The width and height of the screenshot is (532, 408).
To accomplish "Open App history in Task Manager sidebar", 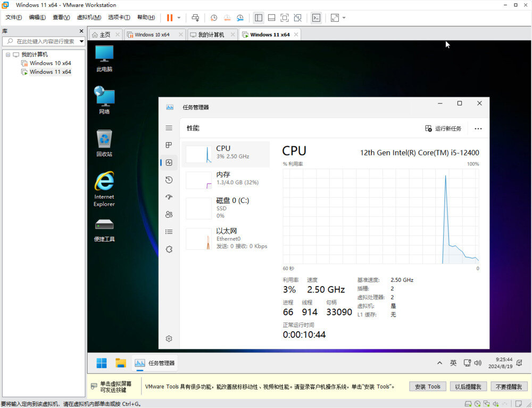I will pyautogui.click(x=169, y=180).
